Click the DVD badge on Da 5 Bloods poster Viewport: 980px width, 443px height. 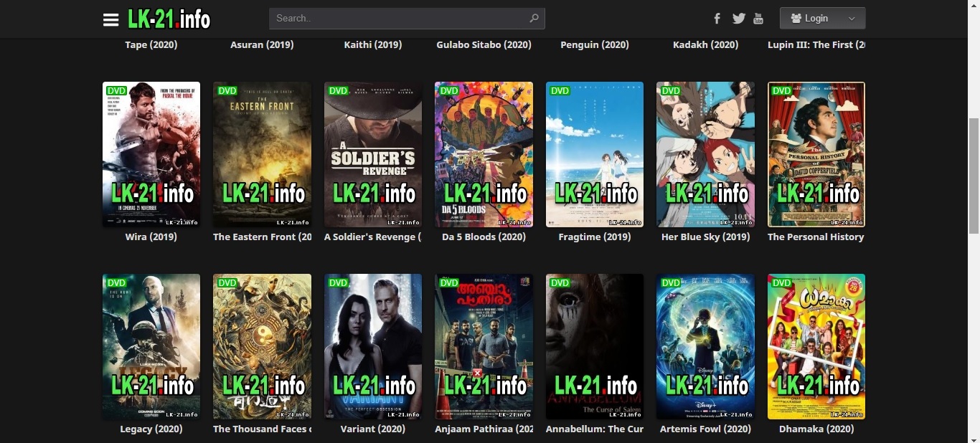[x=449, y=91]
